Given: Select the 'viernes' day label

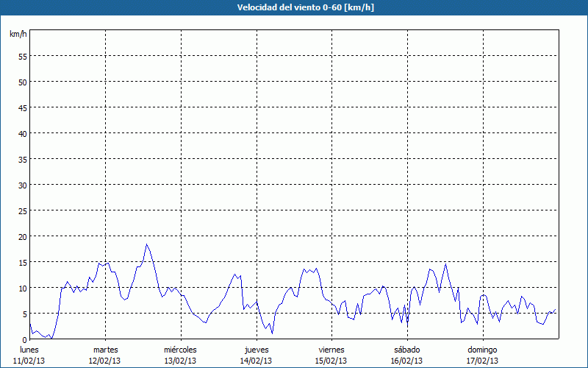Looking at the screenshot, I should [331, 349].
